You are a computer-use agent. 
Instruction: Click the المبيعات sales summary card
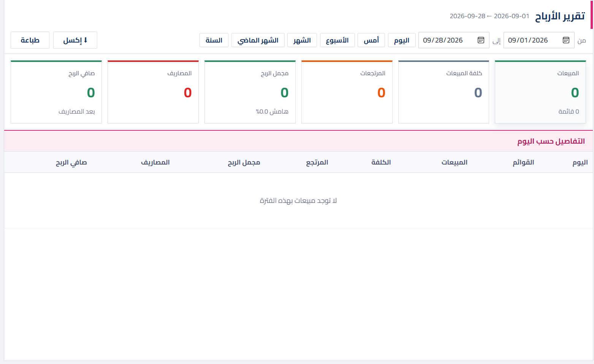click(x=540, y=92)
